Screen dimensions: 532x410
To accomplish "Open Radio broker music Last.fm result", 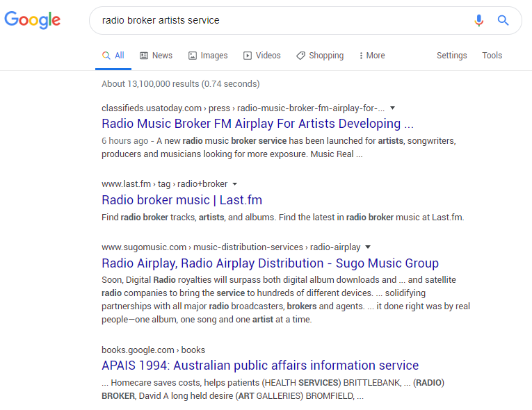I will point(182,199).
